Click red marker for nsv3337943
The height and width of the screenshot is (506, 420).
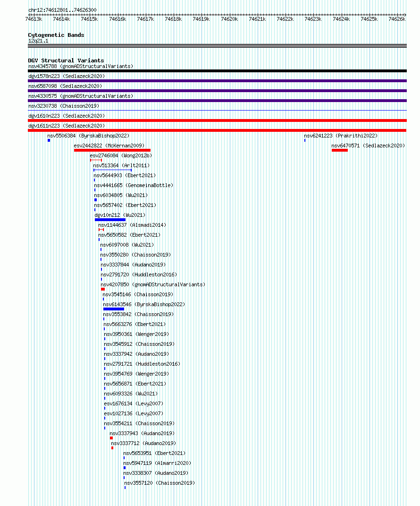pos(111,438)
